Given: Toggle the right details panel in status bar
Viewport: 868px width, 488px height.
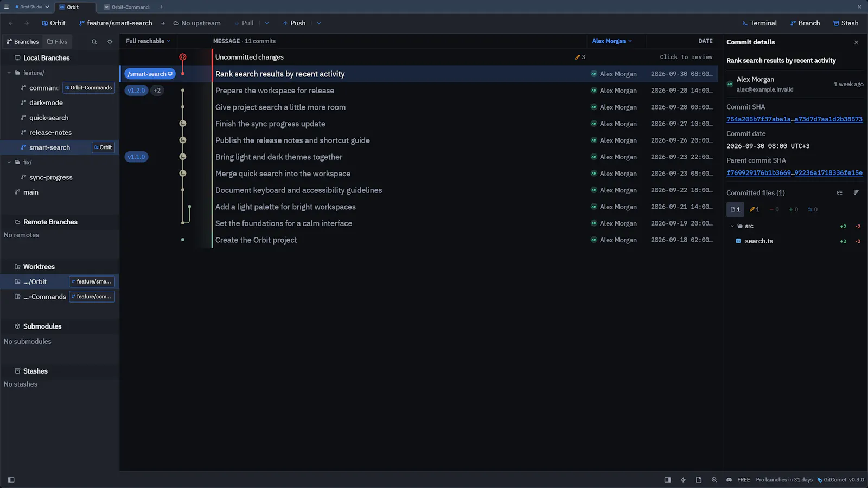Looking at the screenshot, I should [x=667, y=480].
